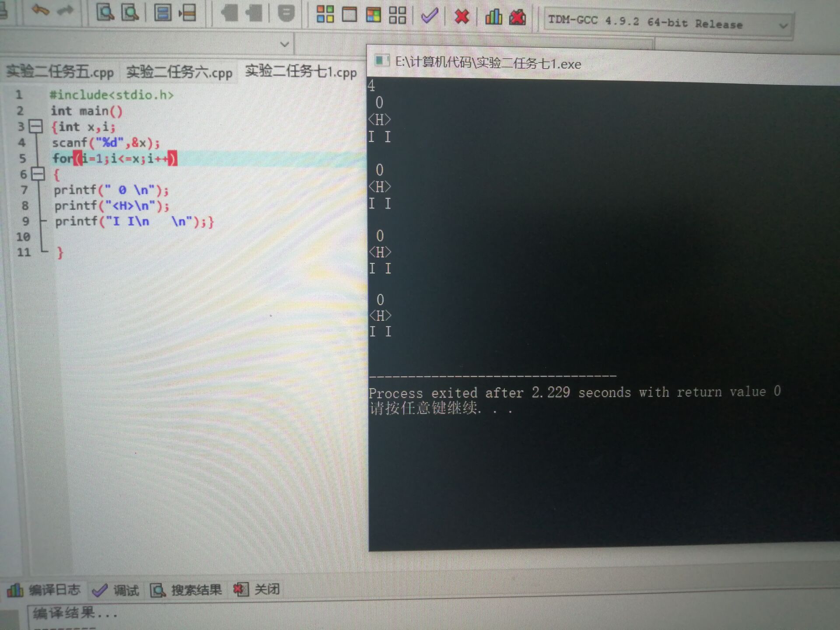This screenshot has height=630, width=840.
Task: Click the Compile four-color squares icon
Action: [x=325, y=14]
